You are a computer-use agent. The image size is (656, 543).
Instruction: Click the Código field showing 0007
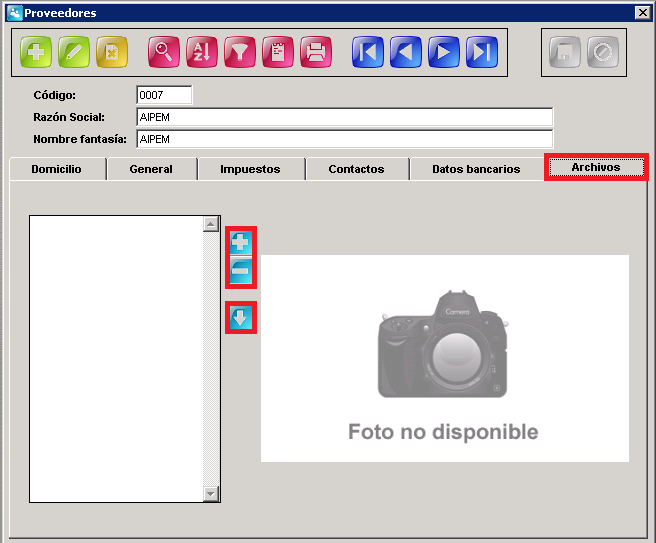click(164, 95)
